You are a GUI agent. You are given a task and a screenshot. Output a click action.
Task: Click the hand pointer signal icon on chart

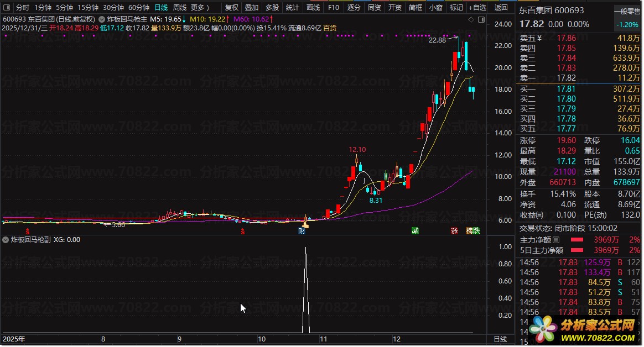305,224
